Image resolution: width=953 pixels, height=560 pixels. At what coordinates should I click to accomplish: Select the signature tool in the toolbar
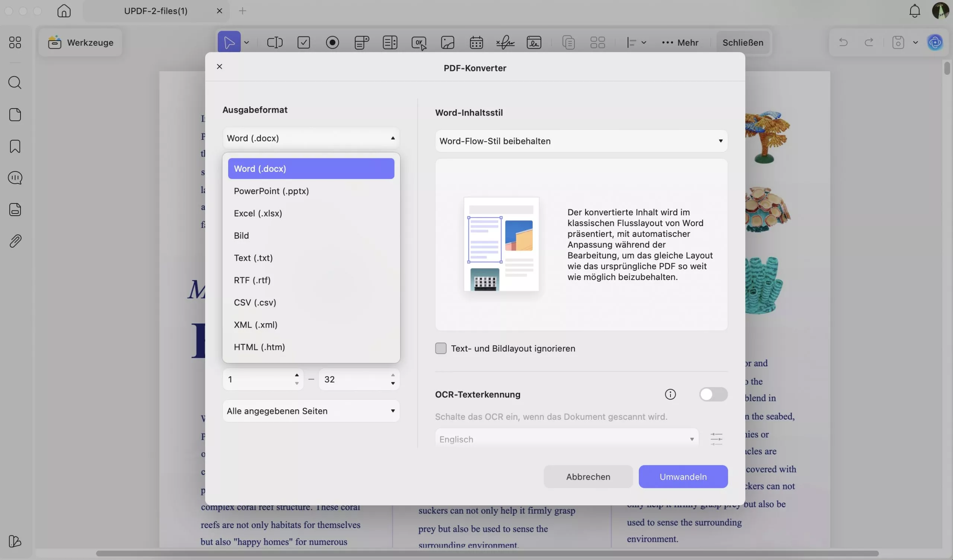tap(505, 42)
